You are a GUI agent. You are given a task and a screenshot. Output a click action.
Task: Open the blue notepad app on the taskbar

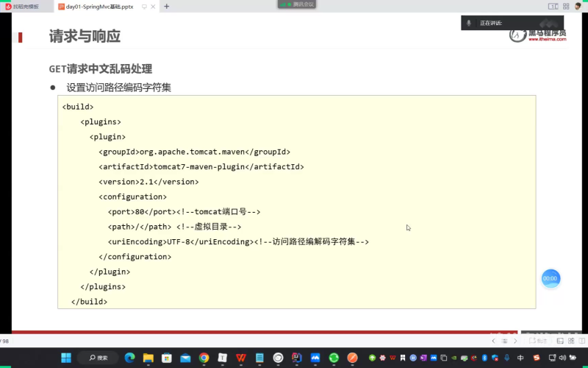click(x=259, y=358)
